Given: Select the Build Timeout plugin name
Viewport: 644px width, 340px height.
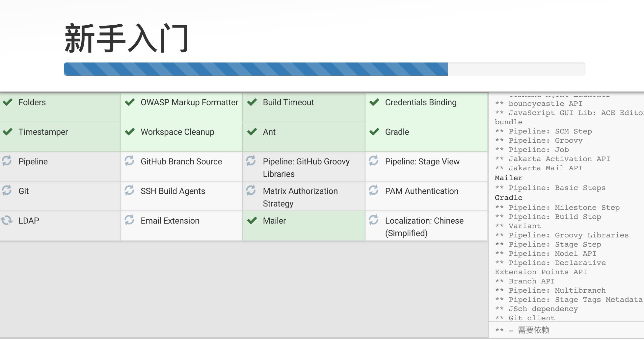Looking at the screenshot, I should coord(288,102).
